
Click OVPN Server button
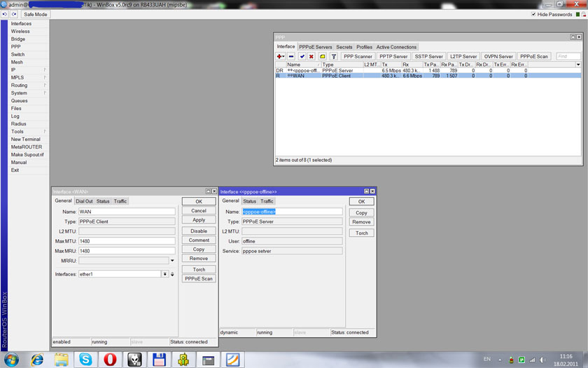pyautogui.click(x=498, y=56)
